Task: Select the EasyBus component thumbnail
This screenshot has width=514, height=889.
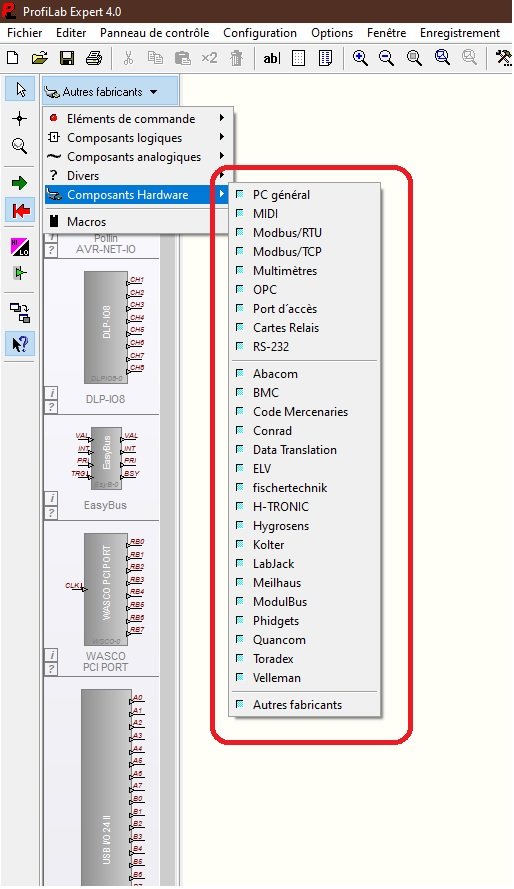Action: coord(107,458)
